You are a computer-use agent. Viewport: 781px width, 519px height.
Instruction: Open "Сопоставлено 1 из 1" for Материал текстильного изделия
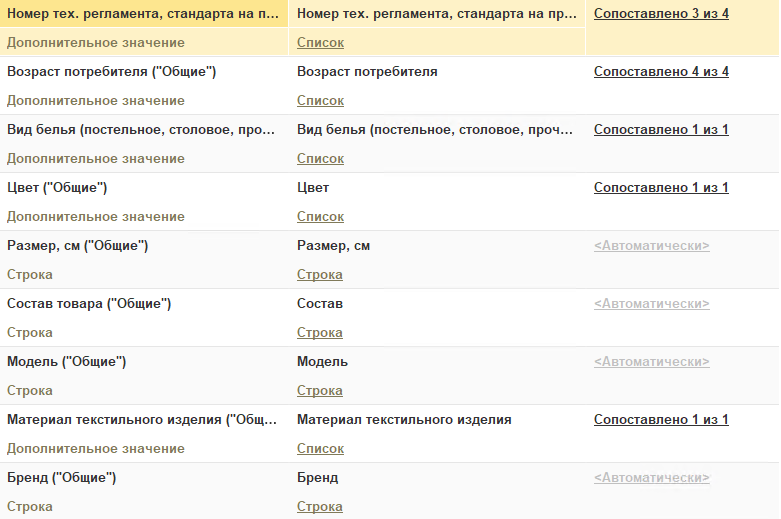coord(661,420)
